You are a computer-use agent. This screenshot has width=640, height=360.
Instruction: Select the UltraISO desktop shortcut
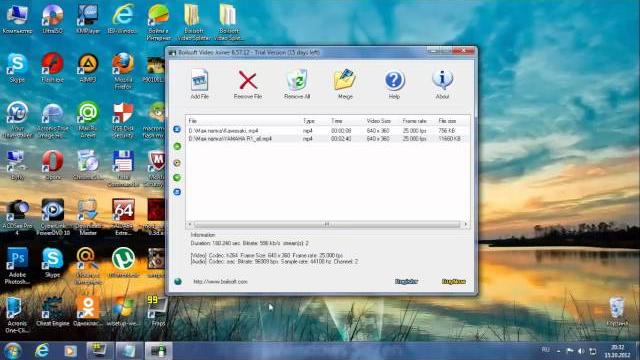[53, 19]
